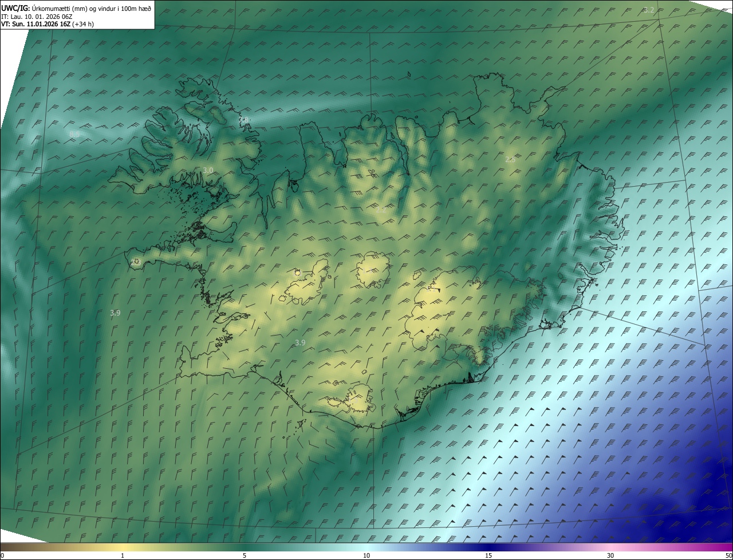
Task: Click the '10' tick on the color scale
Action: [366, 556]
